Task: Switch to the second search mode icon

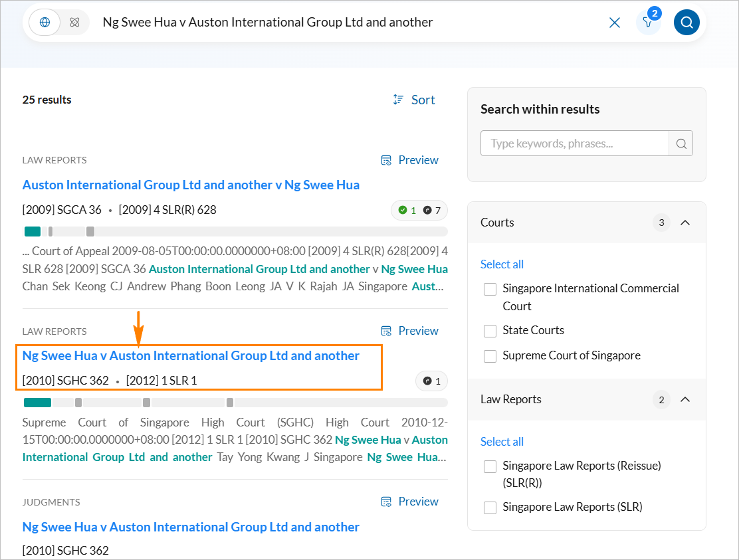Action: click(x=74, y=23)
